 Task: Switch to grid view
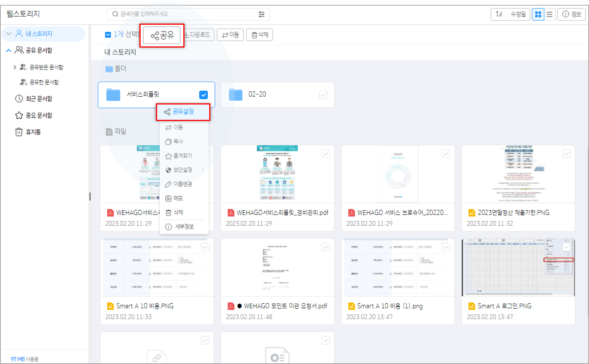538,14
